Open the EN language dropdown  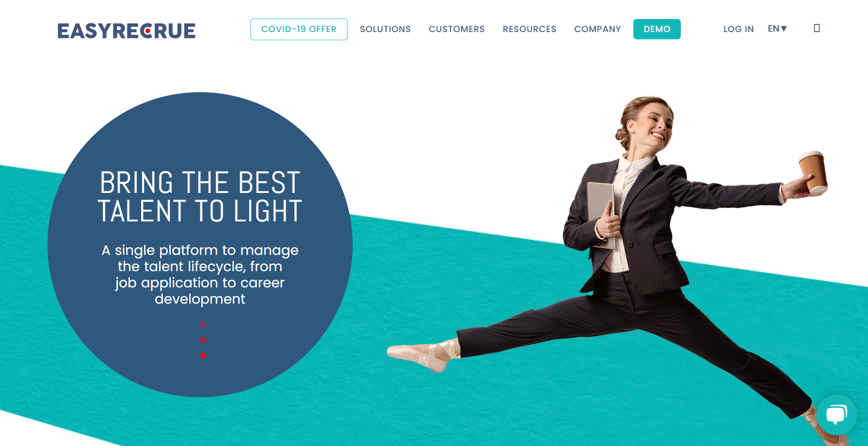point(777,29)
